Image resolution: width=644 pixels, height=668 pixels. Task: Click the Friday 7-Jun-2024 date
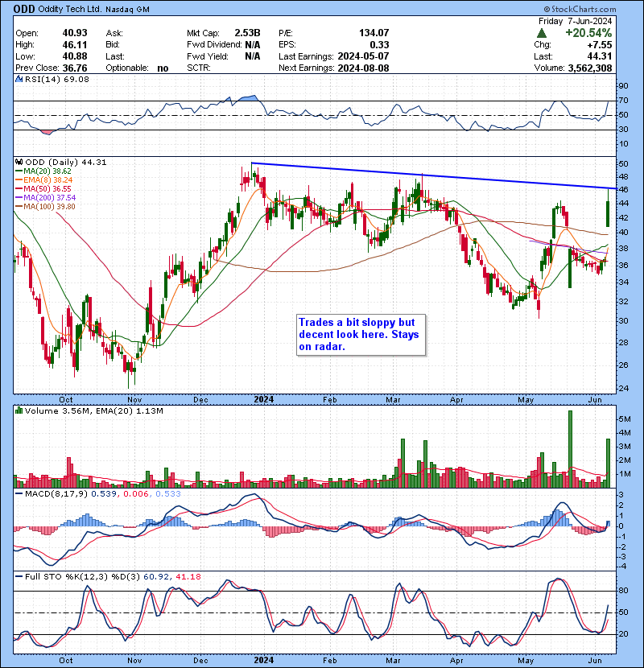[575, 21]
